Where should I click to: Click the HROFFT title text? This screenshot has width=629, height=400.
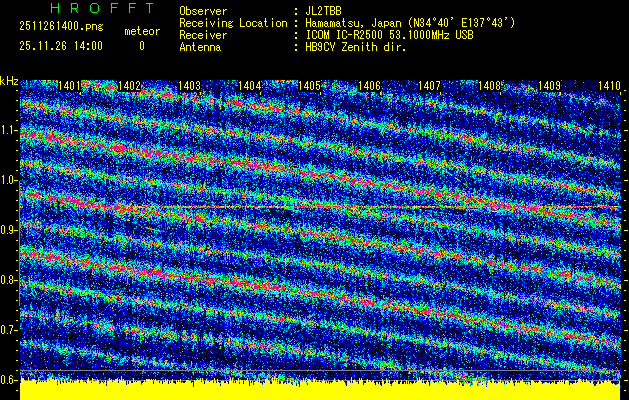(87, 8)
